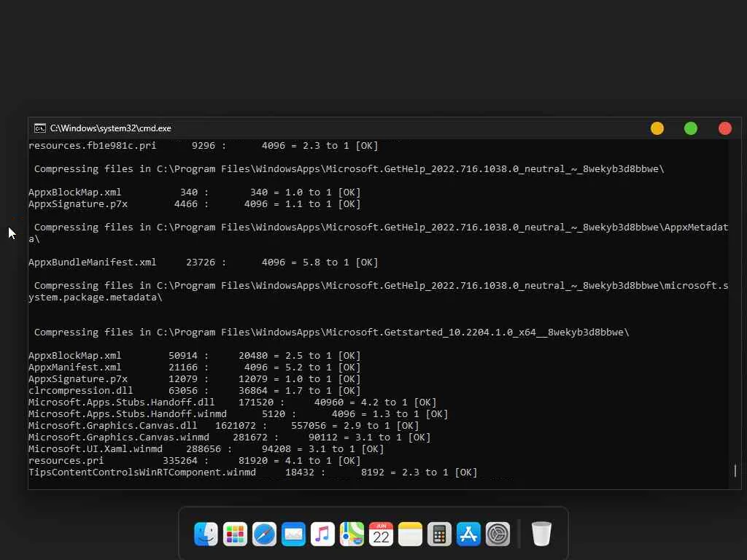This screenshot has width=747, height=560.
Task: Click the clrcompression.dll line
Action: [x=195, y=391]
